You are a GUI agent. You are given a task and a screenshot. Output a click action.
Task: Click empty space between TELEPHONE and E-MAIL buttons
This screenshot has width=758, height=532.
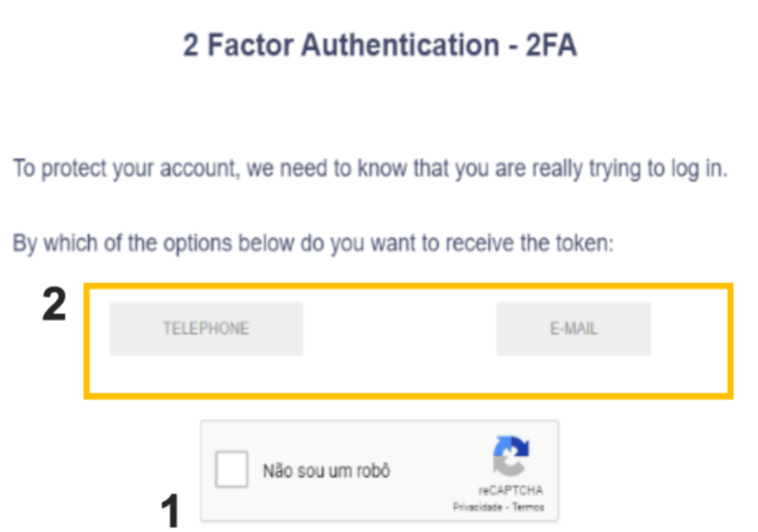399,328
